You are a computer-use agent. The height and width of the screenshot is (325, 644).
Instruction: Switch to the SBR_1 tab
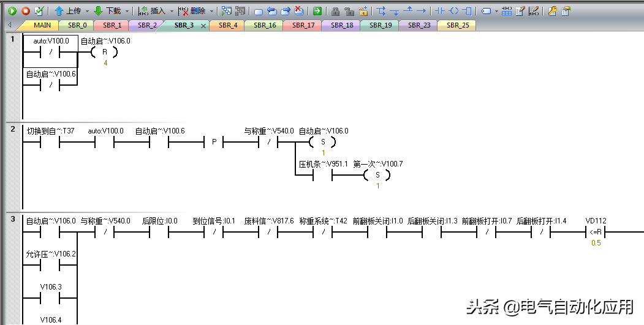[112, 26]
